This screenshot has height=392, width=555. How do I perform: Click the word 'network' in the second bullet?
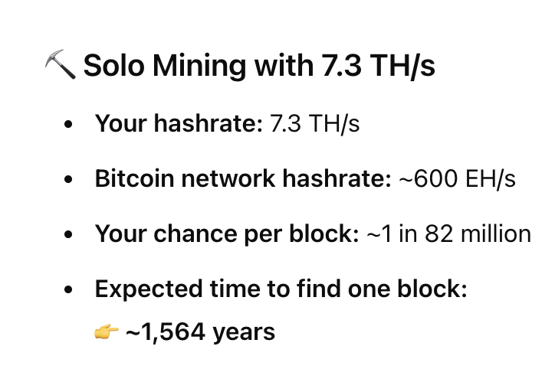tap(228, 178)
